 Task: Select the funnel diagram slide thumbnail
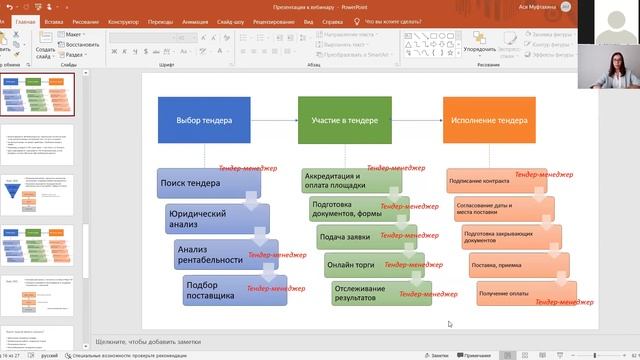37,195
